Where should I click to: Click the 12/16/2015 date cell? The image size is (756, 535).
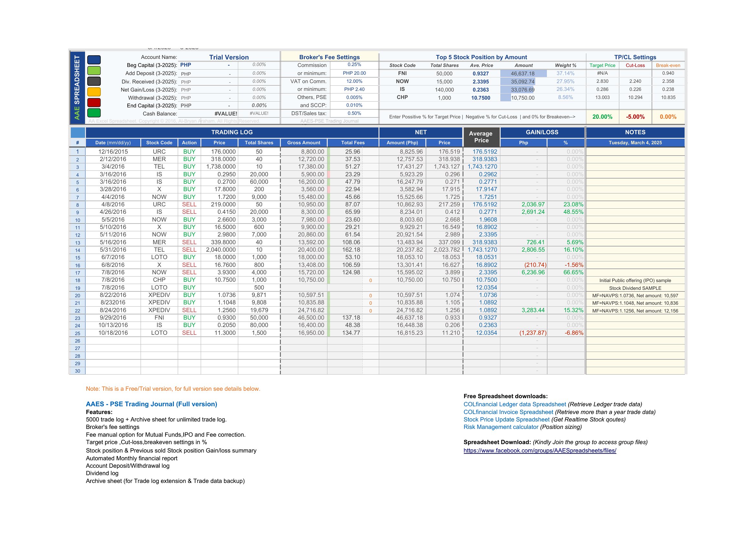point(113,151)
